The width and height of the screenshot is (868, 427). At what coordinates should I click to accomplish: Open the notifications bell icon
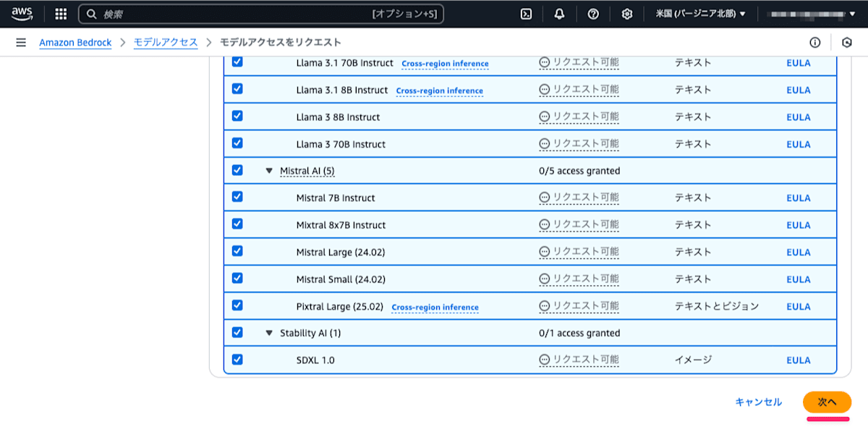point(559,14)
